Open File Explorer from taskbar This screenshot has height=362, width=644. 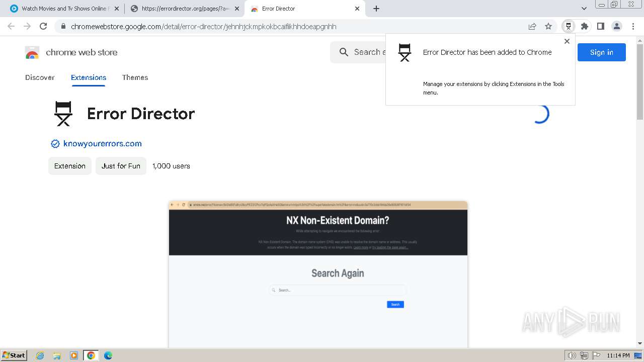click(57, 355)
